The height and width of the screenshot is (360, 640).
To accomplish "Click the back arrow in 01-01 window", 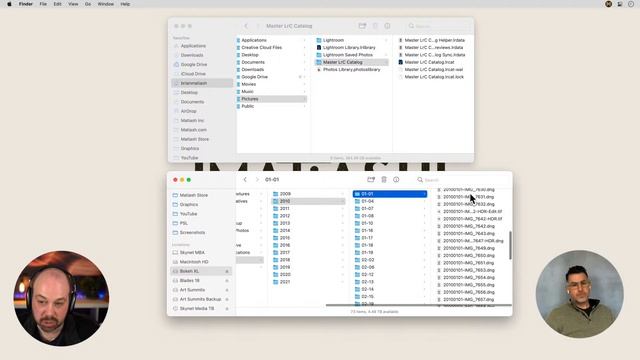I will (245, 180).
